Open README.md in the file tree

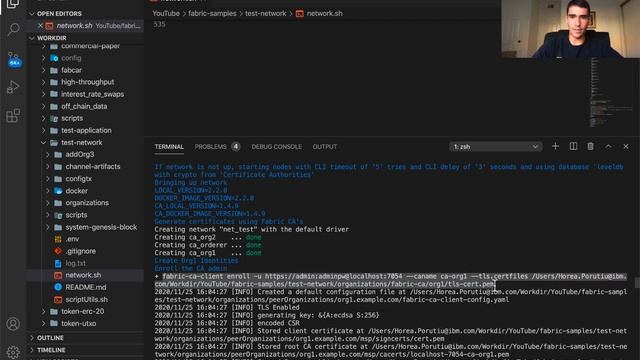point(85,287)
